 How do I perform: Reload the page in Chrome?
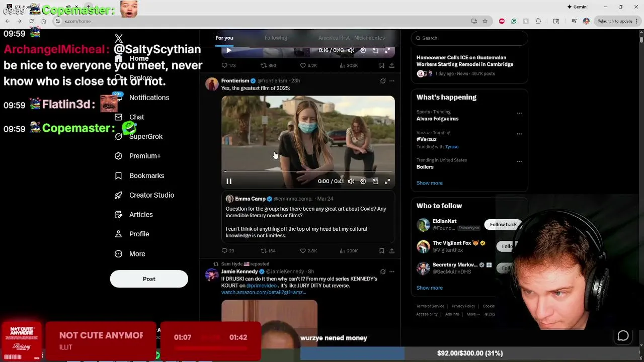click(31, 21)
